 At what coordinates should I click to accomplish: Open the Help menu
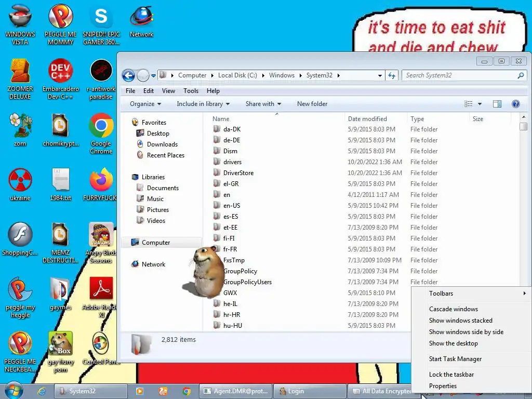213,91
